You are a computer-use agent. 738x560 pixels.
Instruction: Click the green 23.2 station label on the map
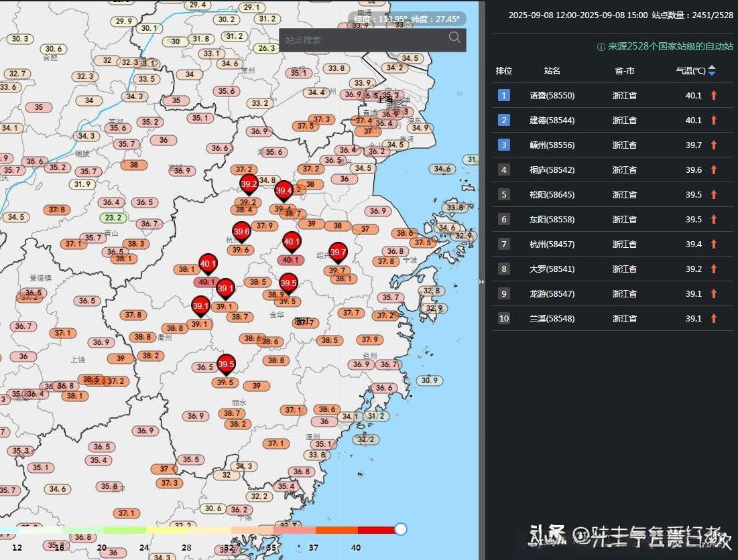(x=113, y=218)
